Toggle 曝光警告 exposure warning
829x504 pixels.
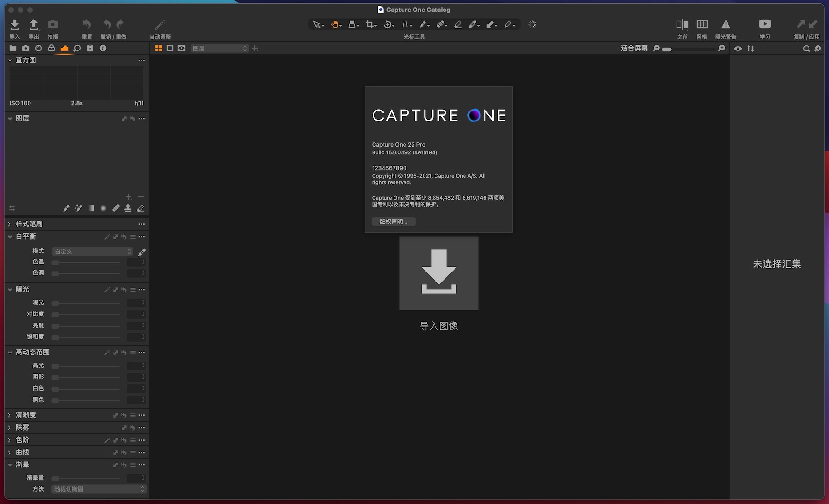(x=726, y=24)
